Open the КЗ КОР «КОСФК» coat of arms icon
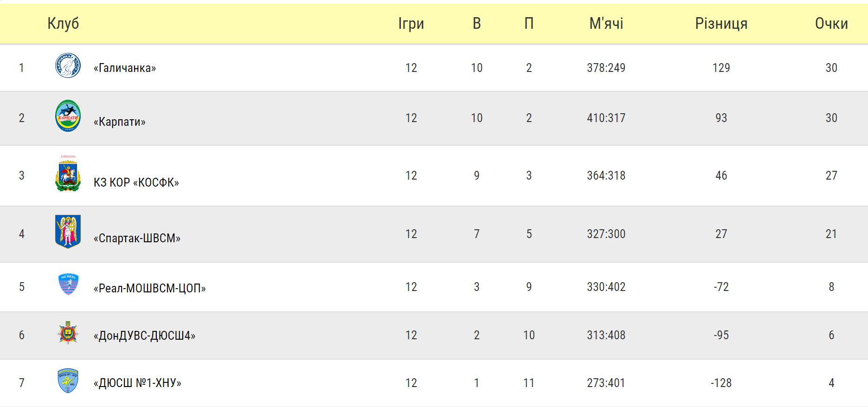This screenshot has height=407, width=868. click(68, 174)
